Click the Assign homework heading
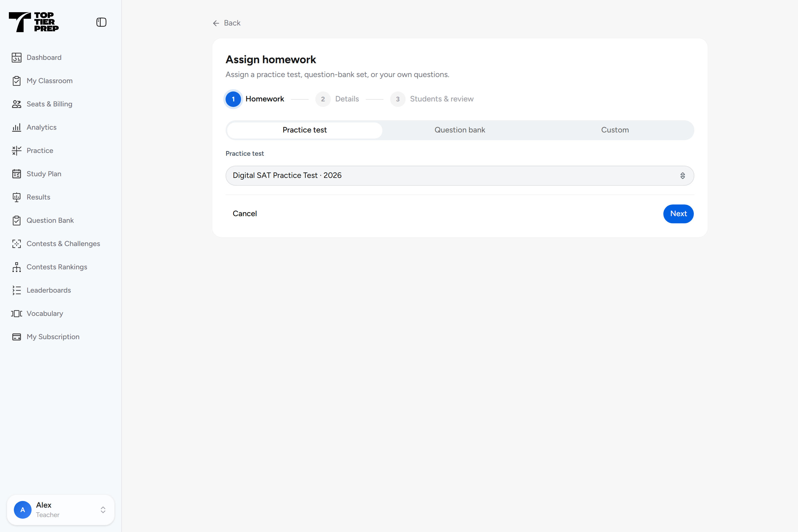The width and height of the screenshot is (798, 532). [271, 60]
